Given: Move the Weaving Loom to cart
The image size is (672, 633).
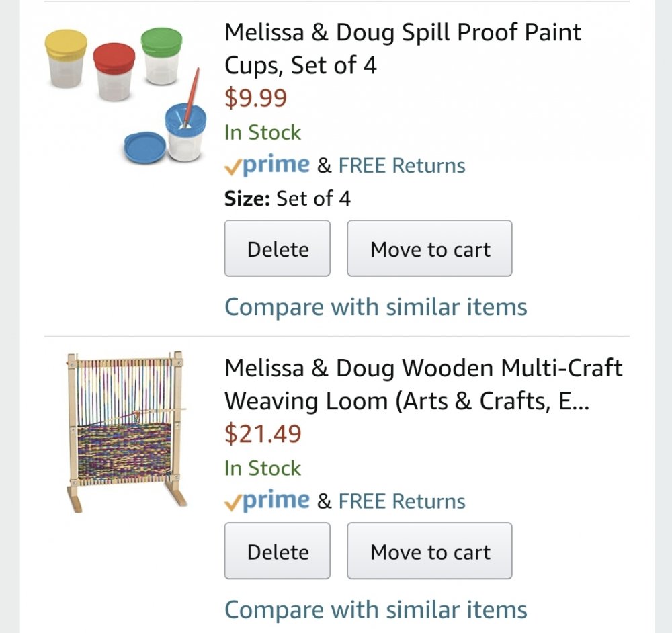Looking at the screenshot, I should pyautogui.click(x=429, y=551).
